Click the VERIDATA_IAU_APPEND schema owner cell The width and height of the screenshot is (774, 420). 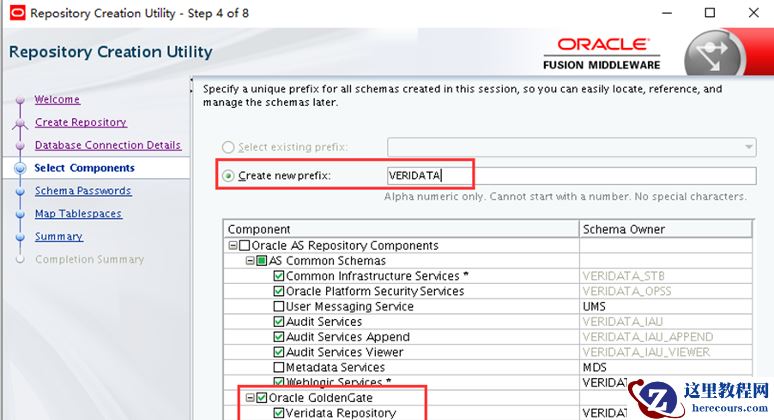pos(665,337)
